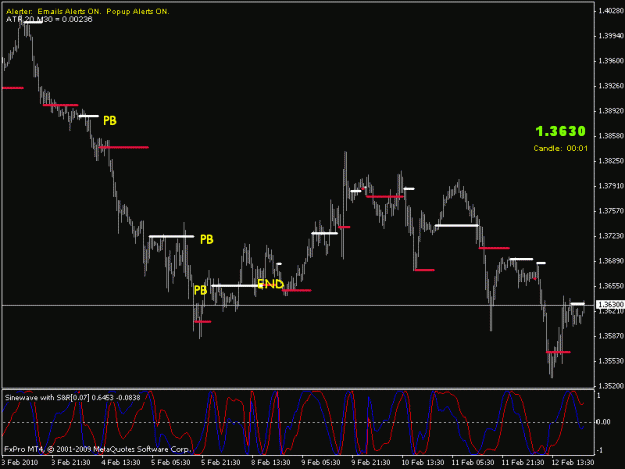Click the 1.38920 price axis label

click(611, 111)
